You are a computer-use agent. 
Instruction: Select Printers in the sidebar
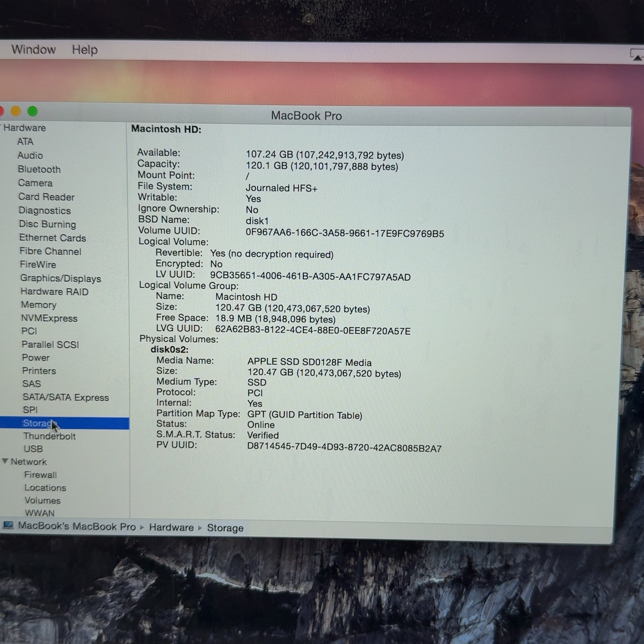[39, 371]
